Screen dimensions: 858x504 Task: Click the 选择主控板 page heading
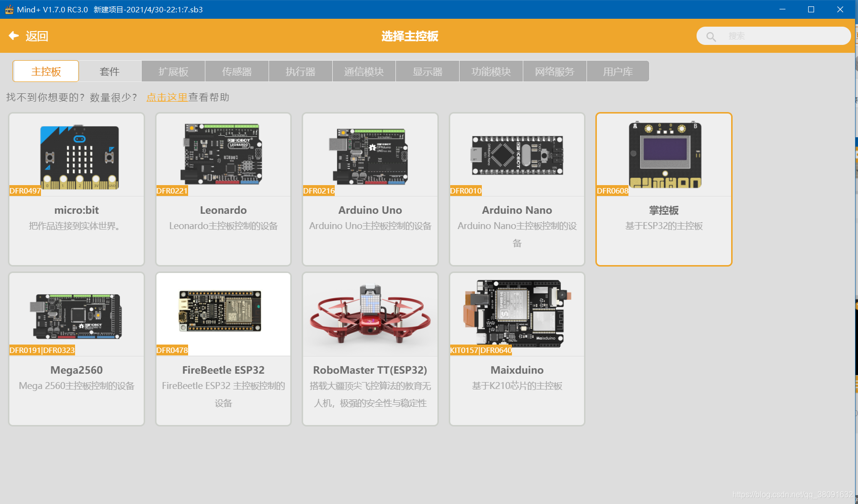click(410, 36)
